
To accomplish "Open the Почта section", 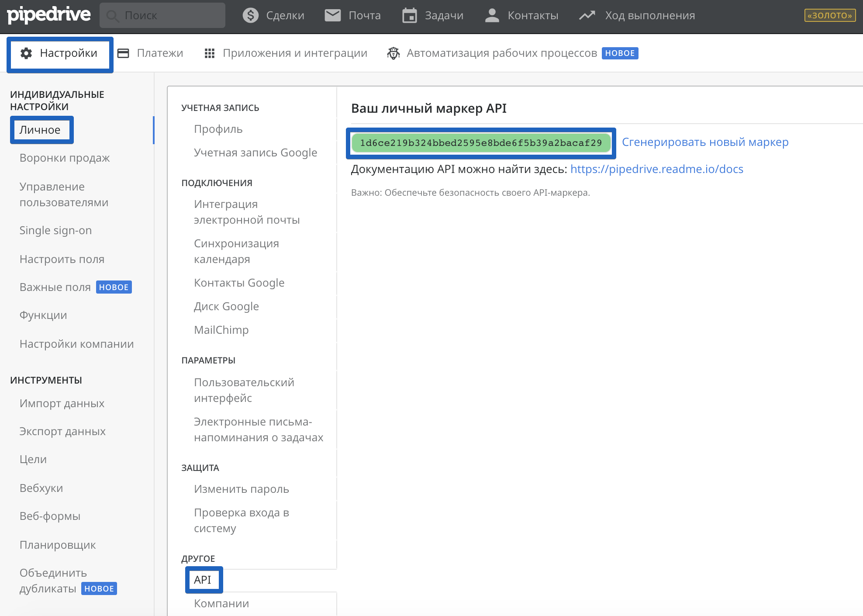I will [x=365, y=15].
